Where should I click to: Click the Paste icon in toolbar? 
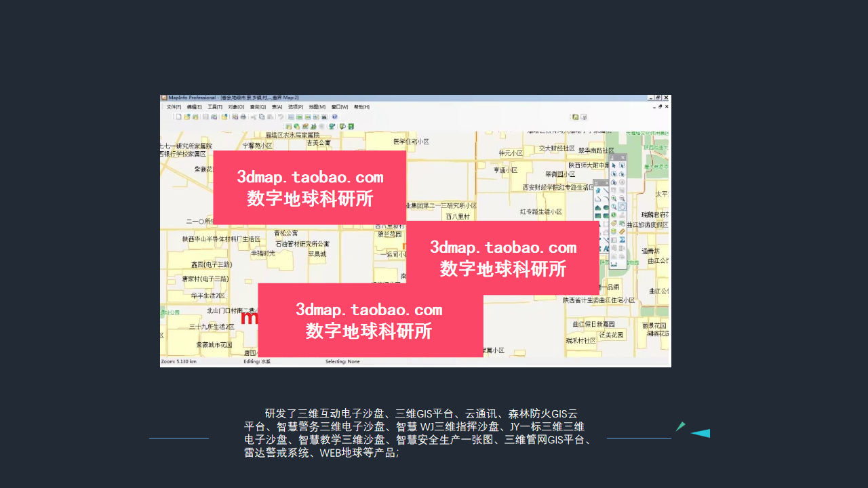(270, 117)
